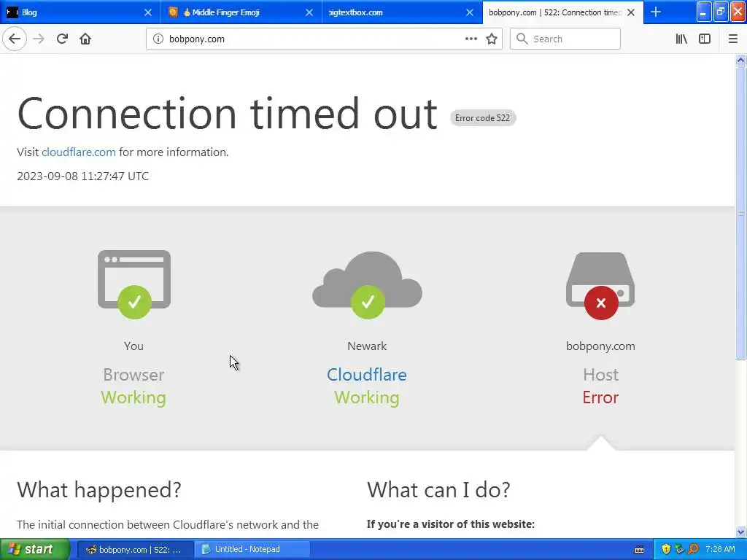Open the Windows start menu
The width and height of the screenshot is (747, 560).
pos(34,549)
